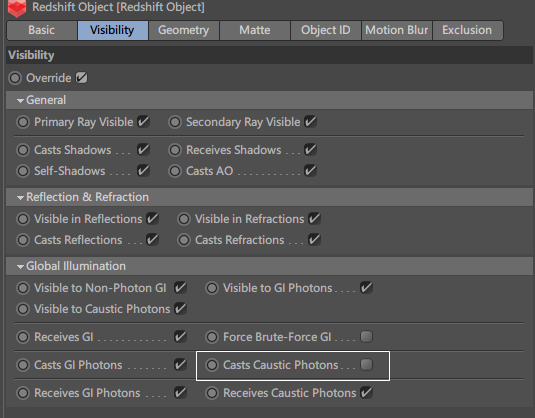
Task: Click Visible in Reflections keyframe dot
Action: pos(23,219)
